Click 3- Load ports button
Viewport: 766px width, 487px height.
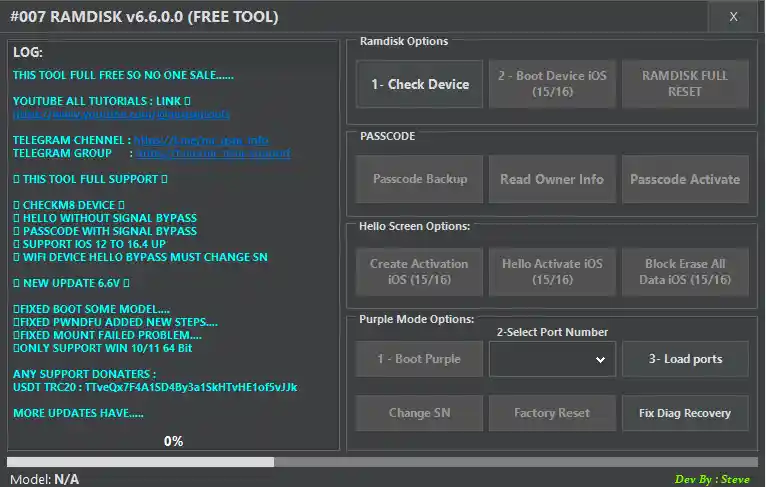tap(685, 359)
